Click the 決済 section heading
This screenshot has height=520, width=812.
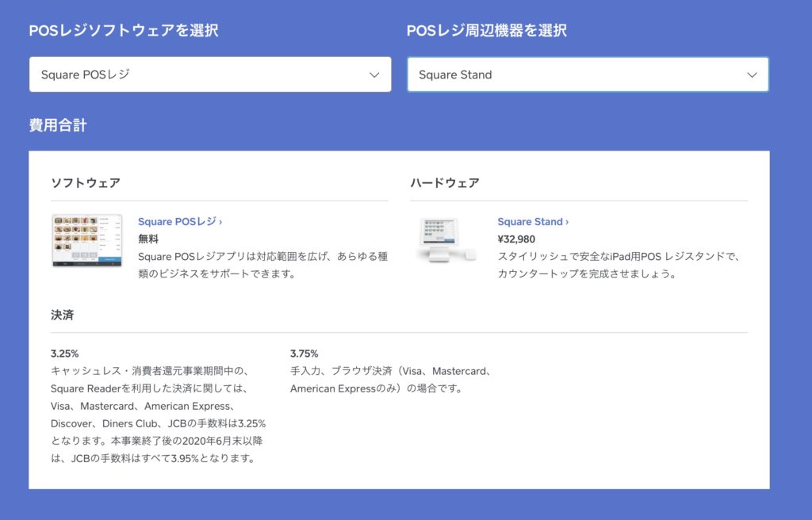(x=62, y=315)
